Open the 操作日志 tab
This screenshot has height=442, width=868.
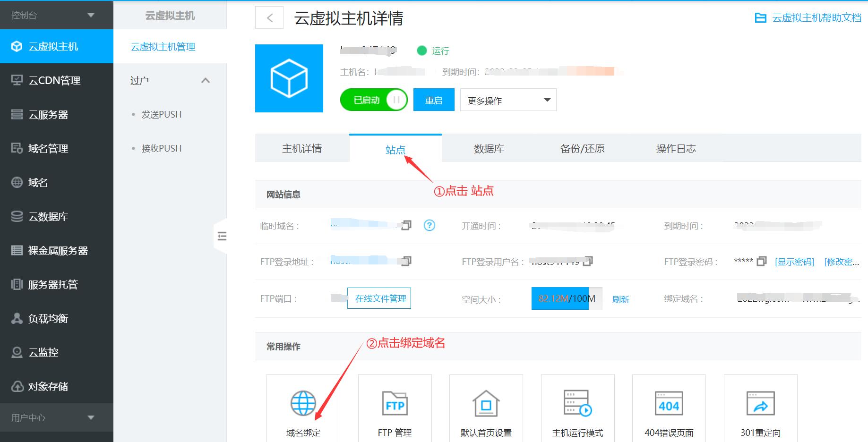675,148
